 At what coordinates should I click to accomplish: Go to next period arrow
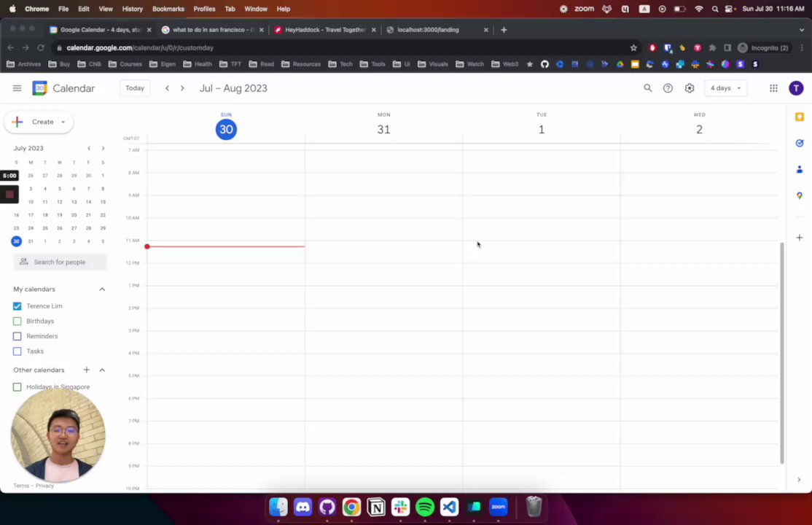(x=182, y=88)
